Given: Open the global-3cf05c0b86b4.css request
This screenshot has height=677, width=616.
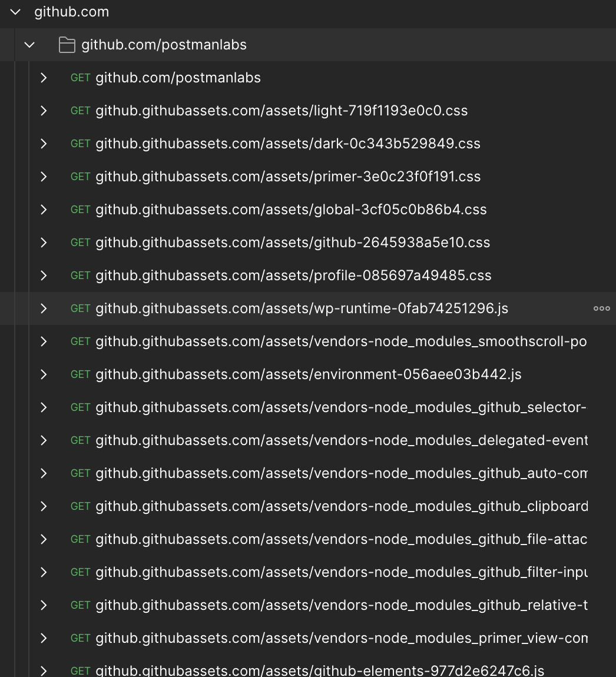Looking at the screenshot, I should coord(291,210).
